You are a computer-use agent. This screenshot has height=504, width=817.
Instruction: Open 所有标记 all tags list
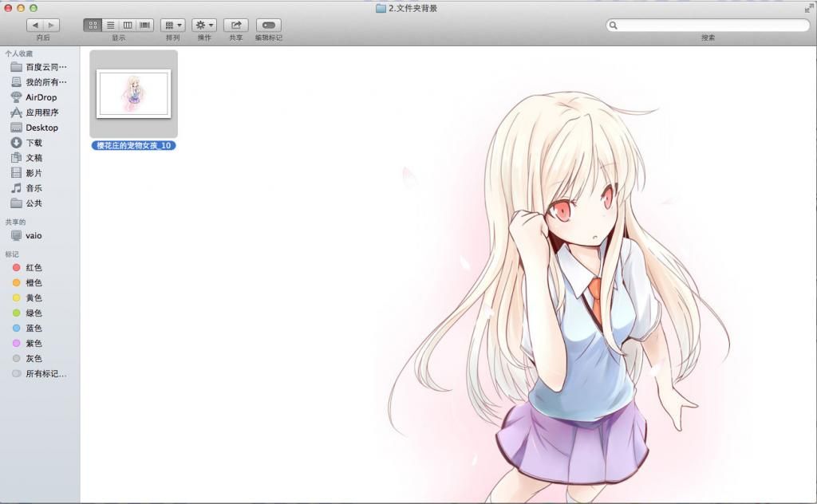pyautogui.click(x=45, y=374)
